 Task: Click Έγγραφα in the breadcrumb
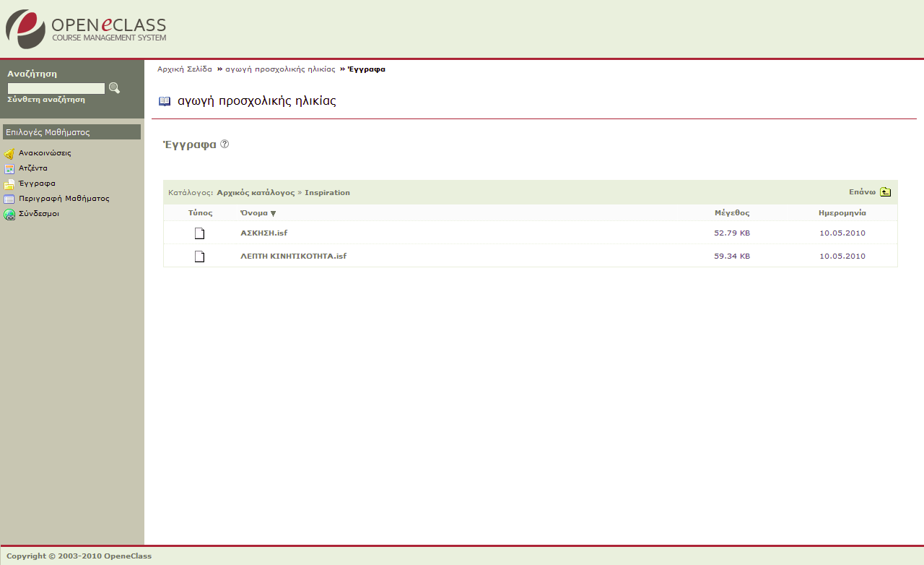366,69
